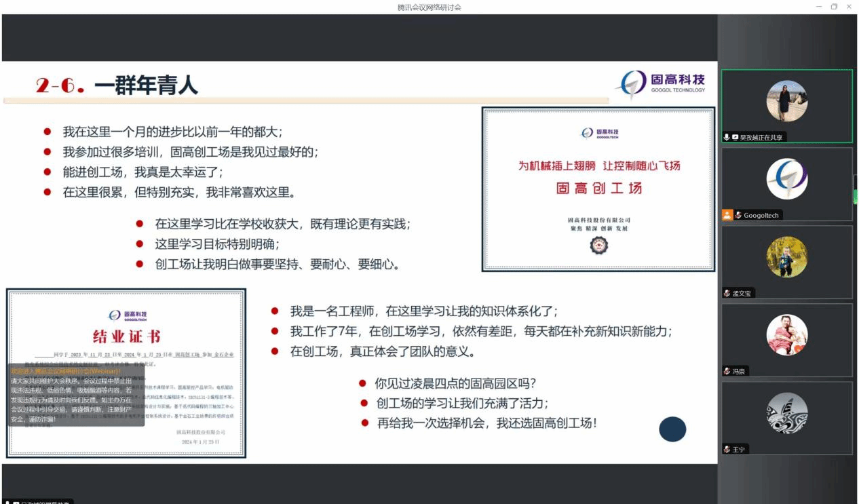Click the screen-share icon beside 吴孜越正在共享
Screen dimensions: 859x504
[x=735, y=137]
